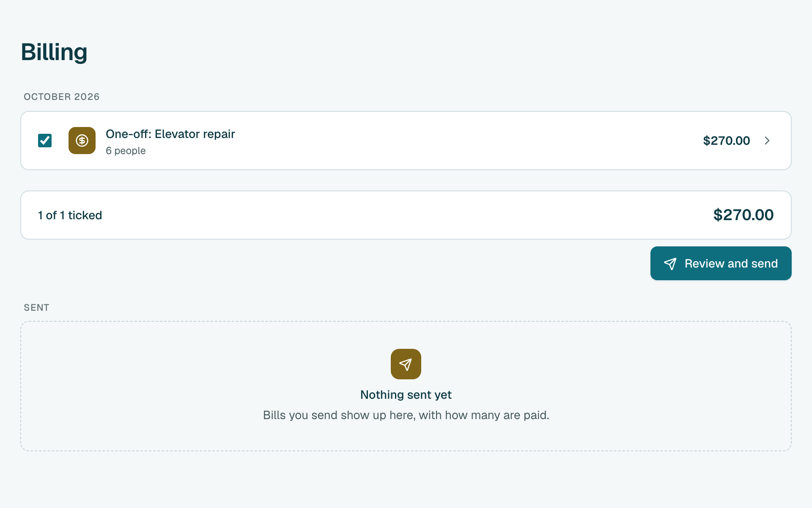Click the SENT section label
Viewport: 812px width, 508px height.
(x=36, y=307)
